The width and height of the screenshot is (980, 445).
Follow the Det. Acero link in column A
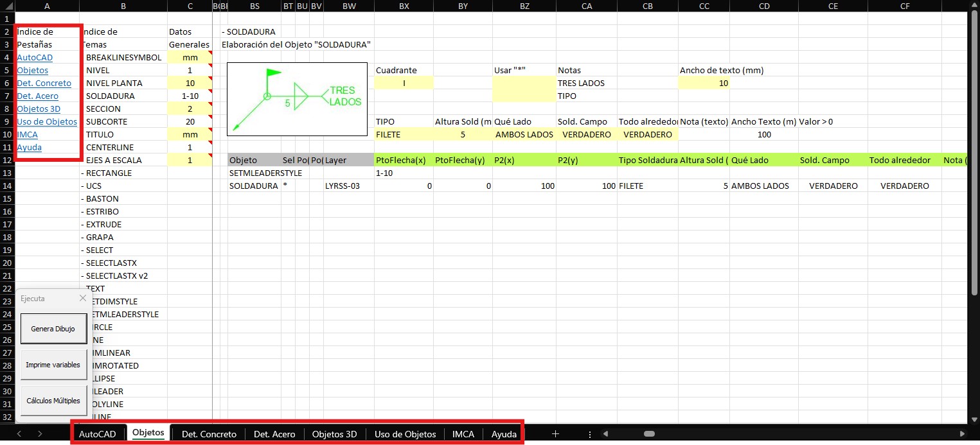tap(37, 96)
